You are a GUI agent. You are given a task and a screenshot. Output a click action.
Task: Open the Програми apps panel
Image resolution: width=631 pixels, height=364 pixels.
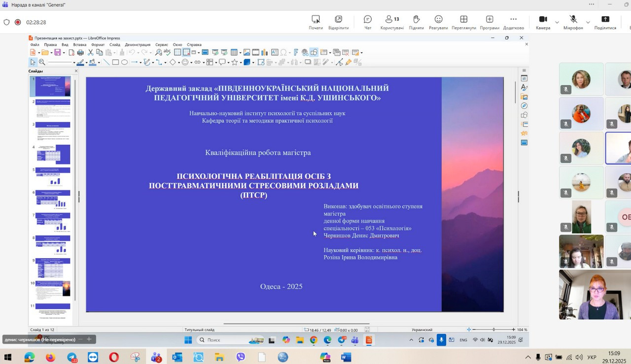[x=489, y=22]
